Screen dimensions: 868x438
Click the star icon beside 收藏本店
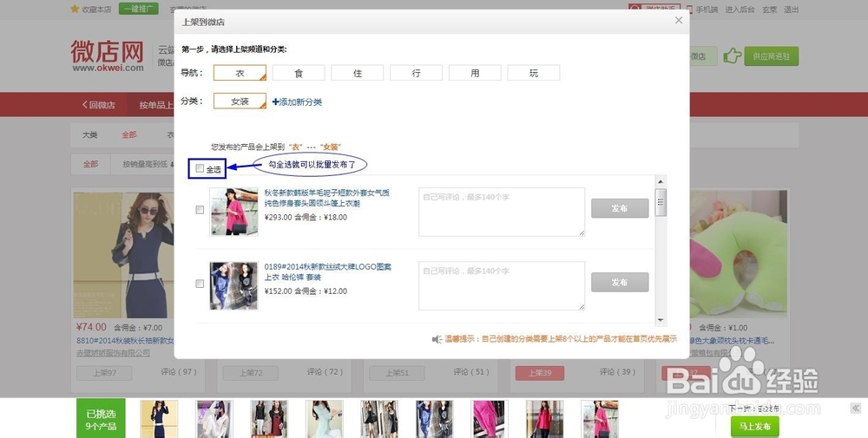click(75, 9)
